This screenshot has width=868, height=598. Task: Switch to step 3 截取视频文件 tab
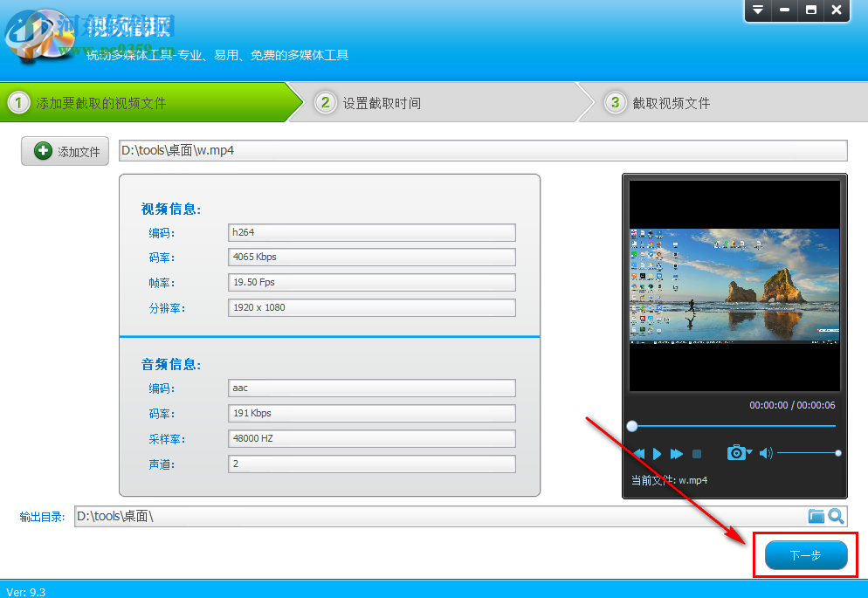[725, 102]
